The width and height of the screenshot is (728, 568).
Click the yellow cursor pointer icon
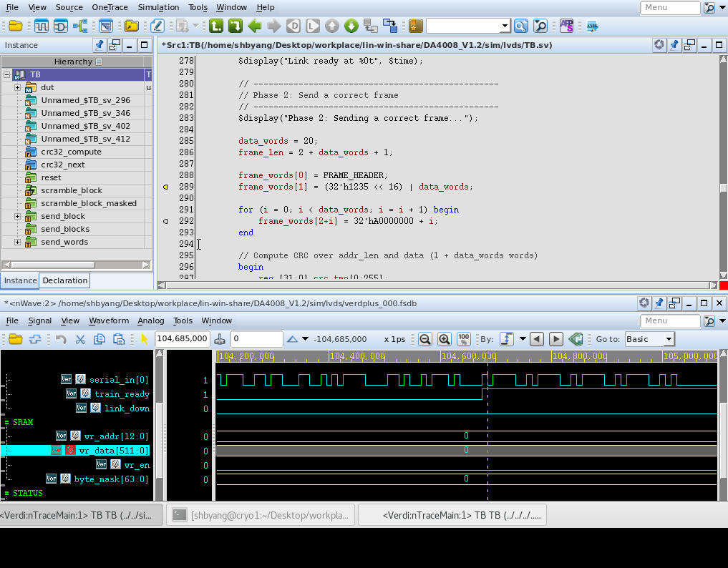pos(145,339)
